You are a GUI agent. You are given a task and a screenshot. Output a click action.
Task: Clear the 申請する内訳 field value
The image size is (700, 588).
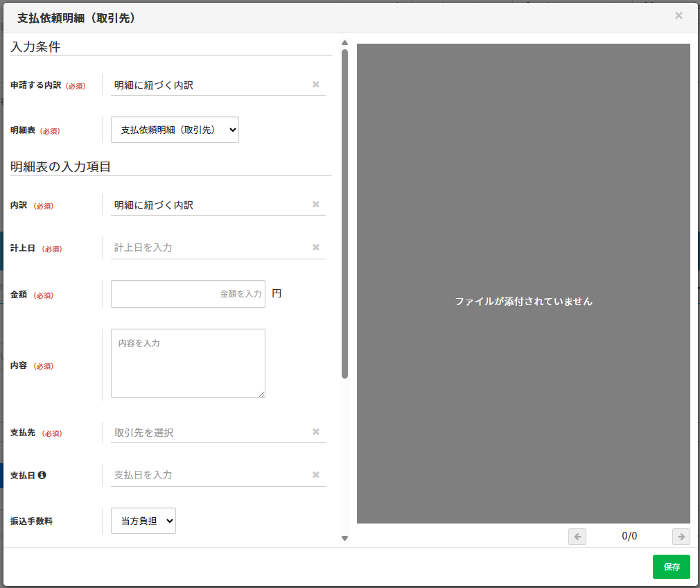tap(315, 84)
